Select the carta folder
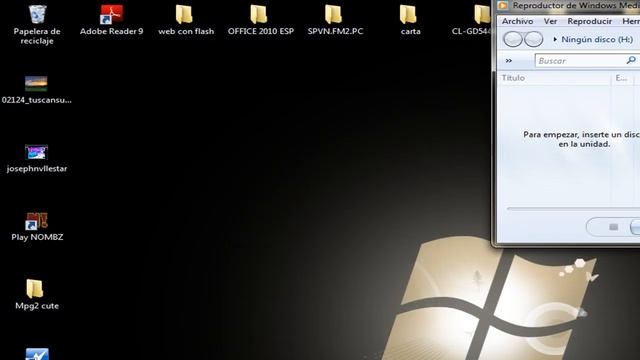The width and height of the screenshot is (640, 360). point(409,20)
